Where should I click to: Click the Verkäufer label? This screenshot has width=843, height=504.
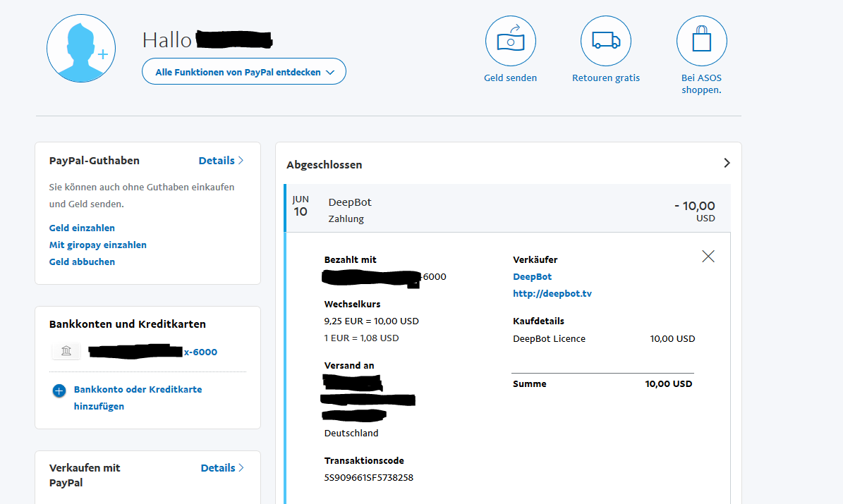[535, 259]
